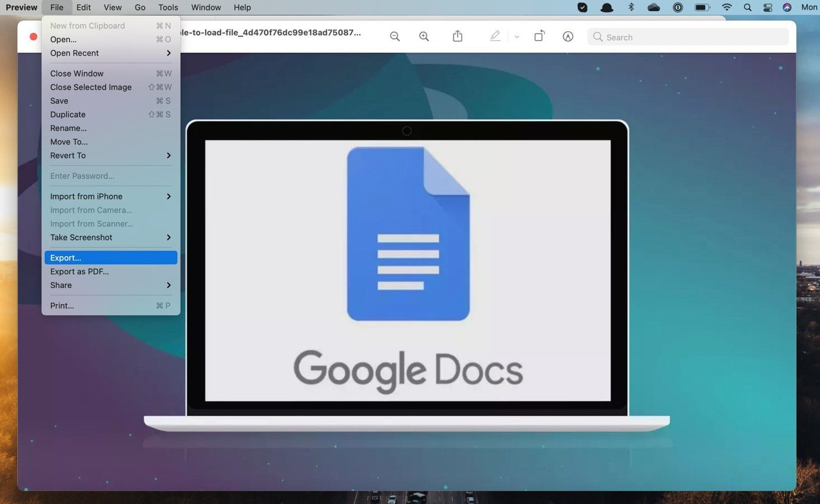Expand the highlight tool dropdown chevron
The height and width of the screenshot is (504, 820).
tap(517, 37)
